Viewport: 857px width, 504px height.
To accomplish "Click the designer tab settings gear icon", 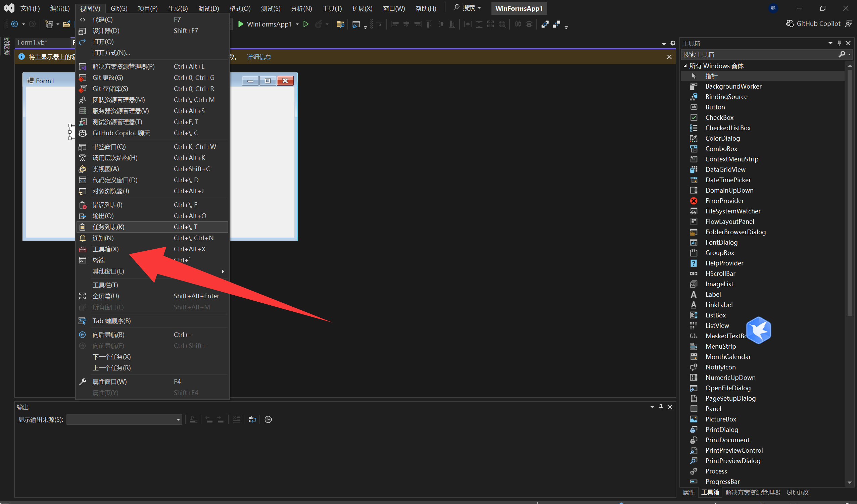I will point(672,43).
